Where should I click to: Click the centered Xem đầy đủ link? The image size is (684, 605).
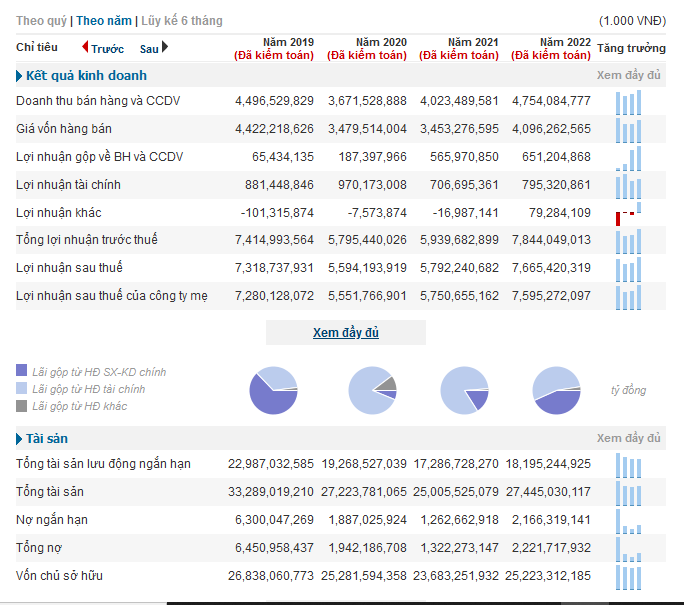pyautogui.click(x=346, y=333)
